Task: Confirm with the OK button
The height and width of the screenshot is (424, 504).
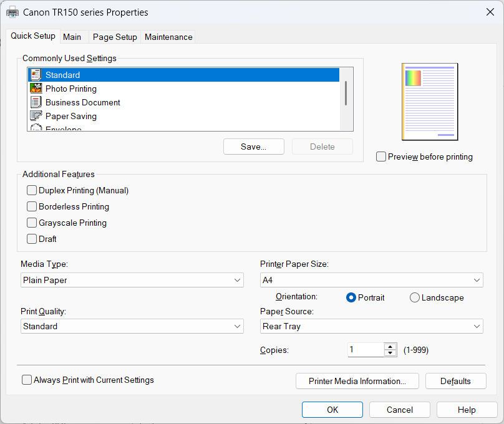Action: [332, 410]
